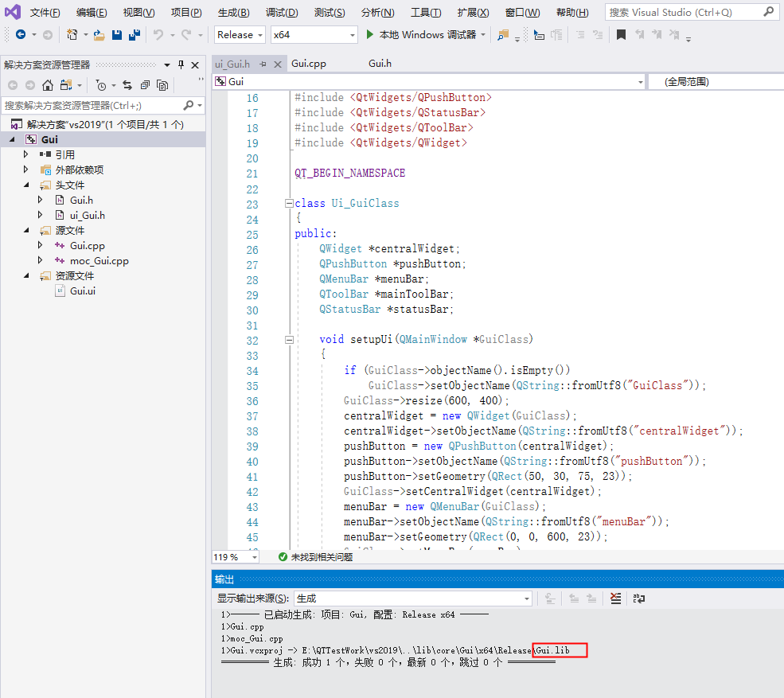This screenshot has height=698, width=784.
Task: Click the 搜索 Visual Studio search box
Action: pos(691,12)
